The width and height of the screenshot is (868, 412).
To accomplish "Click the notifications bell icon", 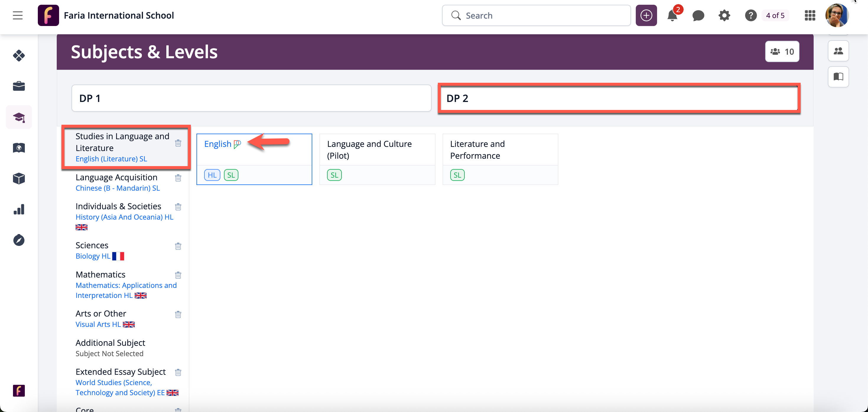I will 672,15.
